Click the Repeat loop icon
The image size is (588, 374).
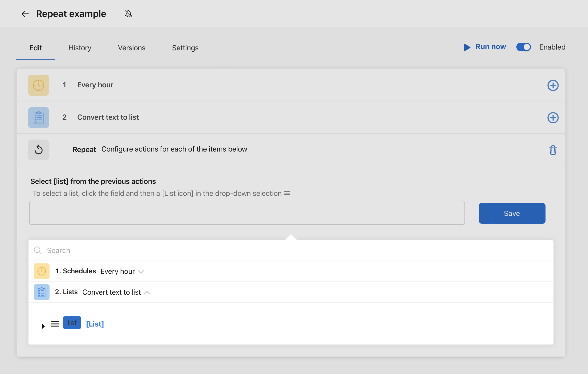[x=38, y=150]
